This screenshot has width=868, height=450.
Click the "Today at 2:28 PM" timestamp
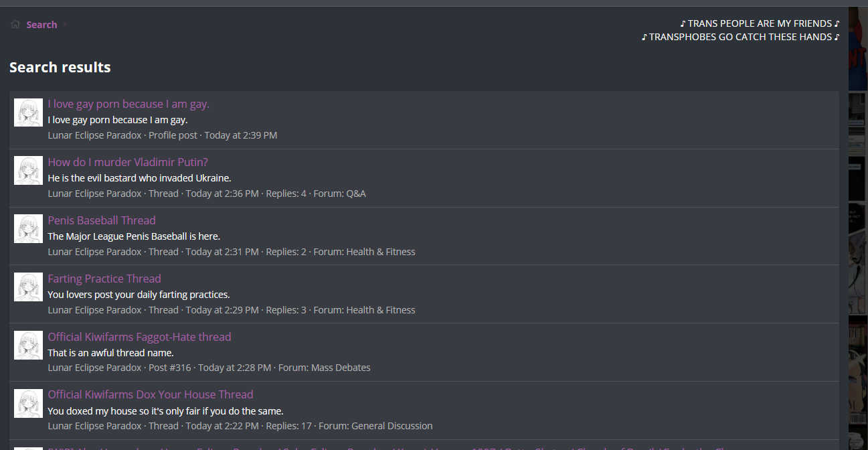[x=235, y=368]
